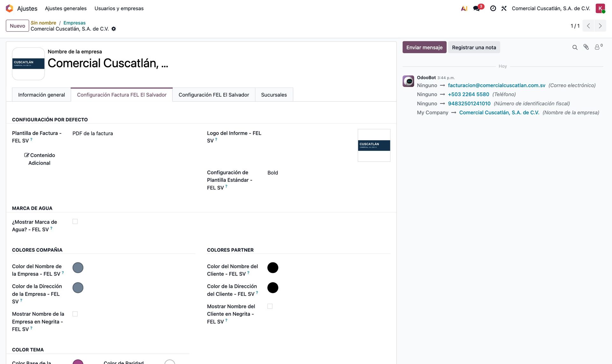Enable Mostrar Nombre del Cliente en Negrita
The width and height of the screenshot is (612, 364).
[270, 306]
